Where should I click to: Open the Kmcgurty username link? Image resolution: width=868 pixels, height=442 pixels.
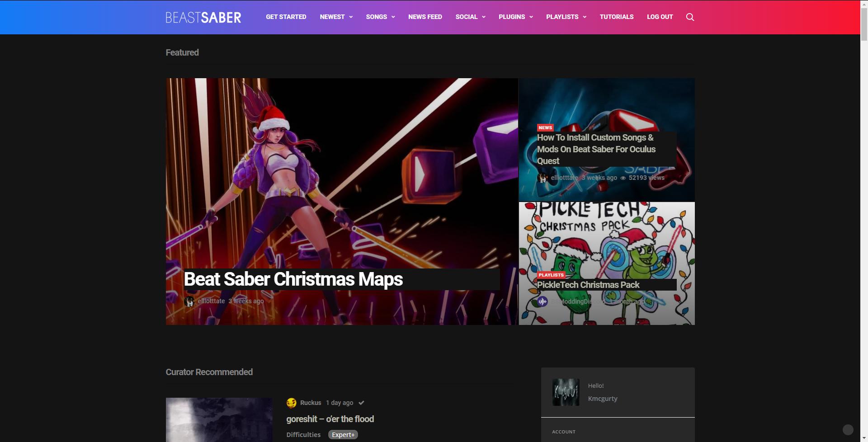602,399
